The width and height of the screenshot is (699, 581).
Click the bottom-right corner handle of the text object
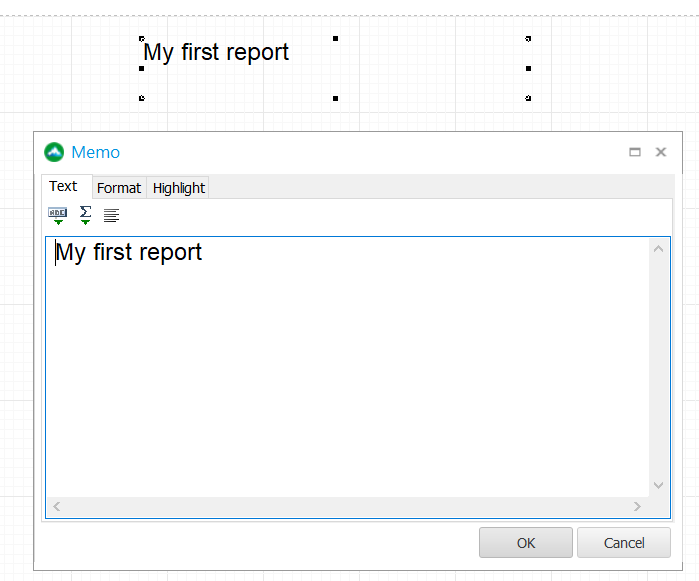(528, 98)
